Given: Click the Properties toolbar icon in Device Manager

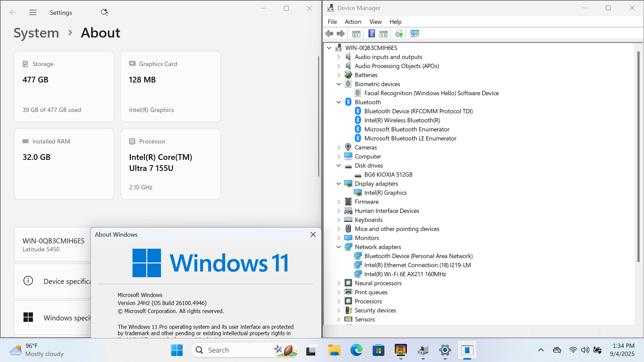Looking at the screenshot, I should click(383, 34).
